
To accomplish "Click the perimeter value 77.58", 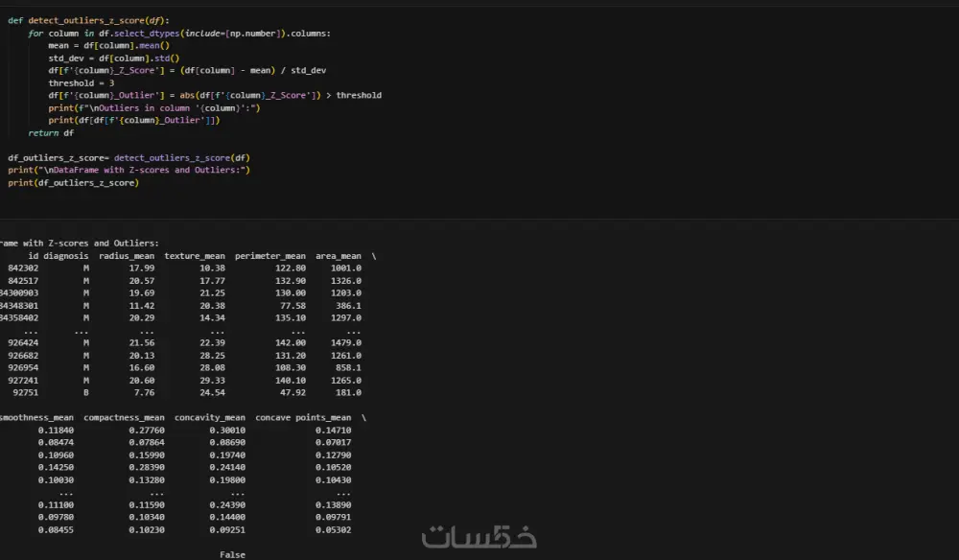I will [x=292, y=306].
